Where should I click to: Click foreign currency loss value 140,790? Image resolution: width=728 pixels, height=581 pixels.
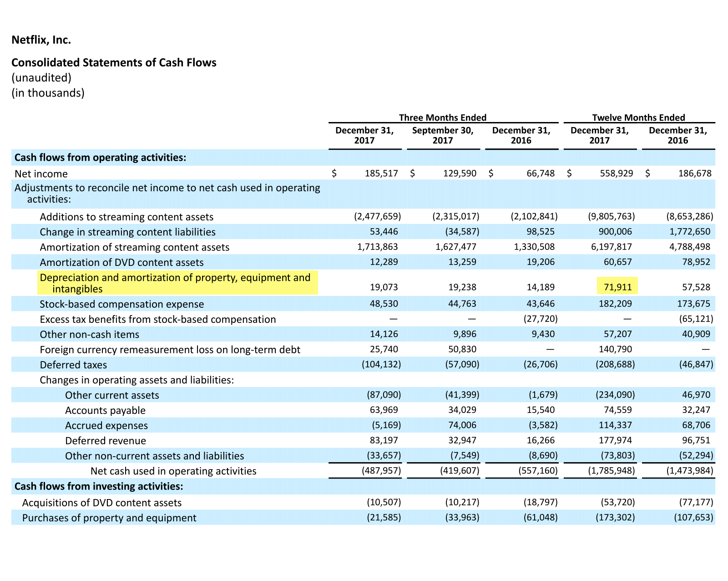tap(616, 349)
